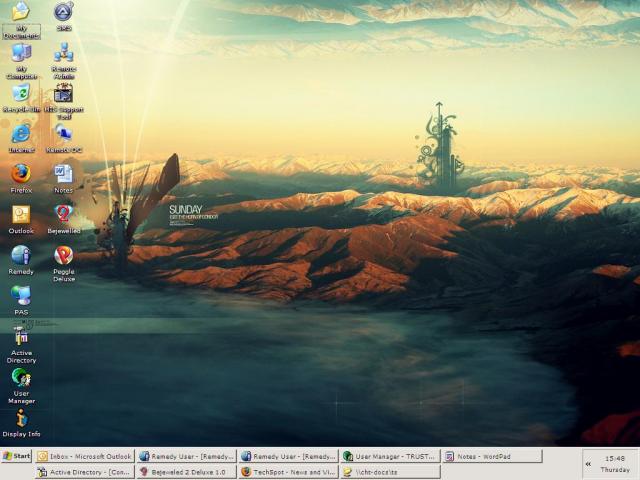
Task: Switch to Remedy User window beside Inbox button
Action: coord(187,456)
